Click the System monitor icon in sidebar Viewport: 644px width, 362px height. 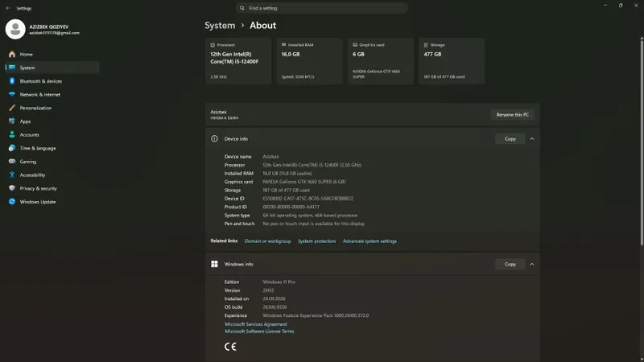[x=12, y=68]
